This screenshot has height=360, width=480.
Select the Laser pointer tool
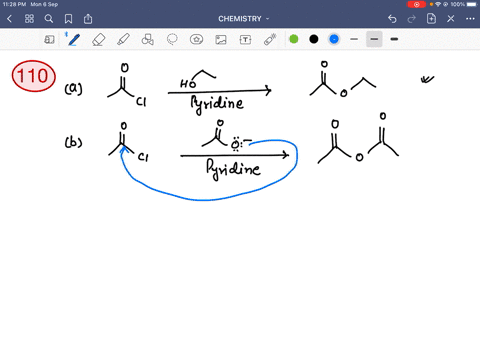270,39
